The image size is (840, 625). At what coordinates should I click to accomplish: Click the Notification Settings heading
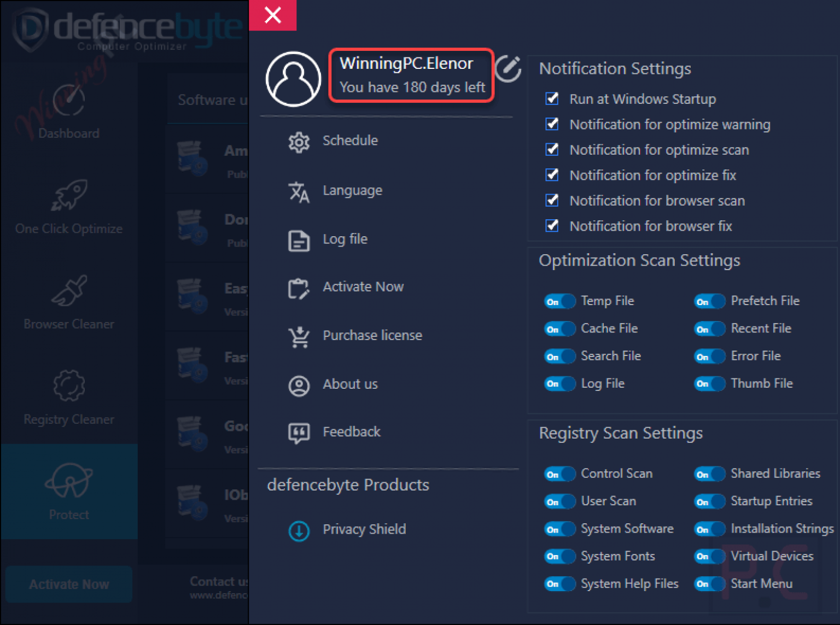pyautogui.click(x=615, y=69)
